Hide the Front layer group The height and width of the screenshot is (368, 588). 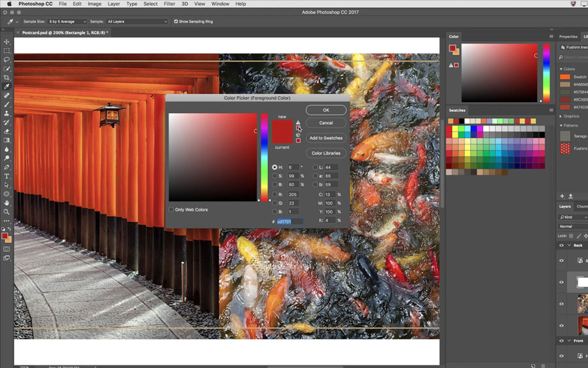[561, 341]
